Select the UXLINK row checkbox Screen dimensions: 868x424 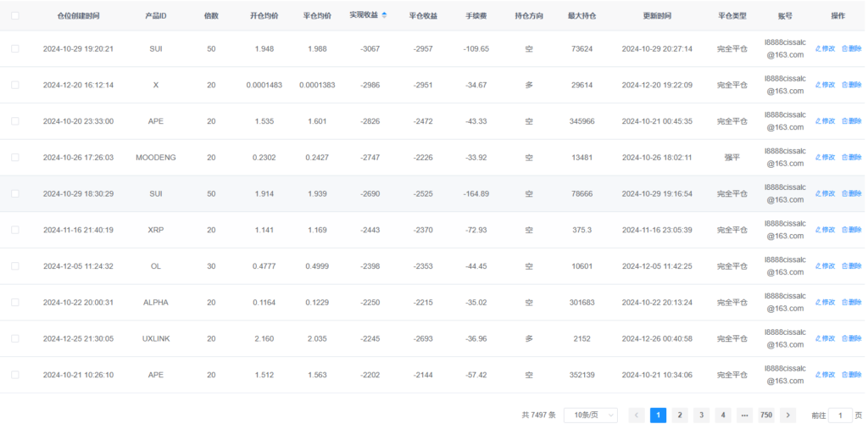[x=15, y=338]
